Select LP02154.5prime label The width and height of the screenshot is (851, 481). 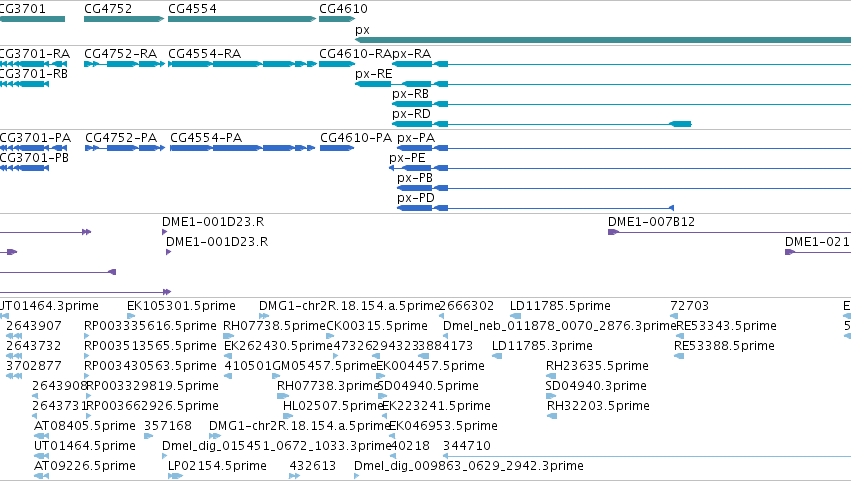pyautogui.click(x=217, y=467)
